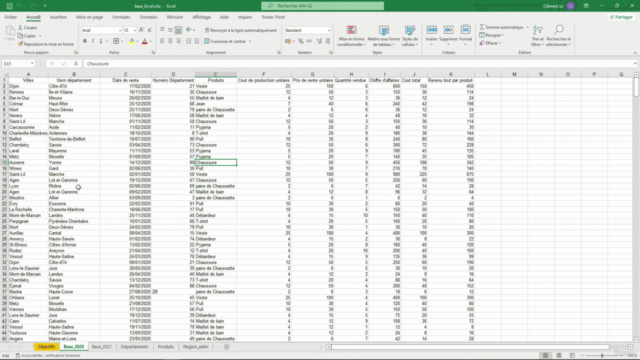Add a new sheet with plus icon

coord(227,347)
